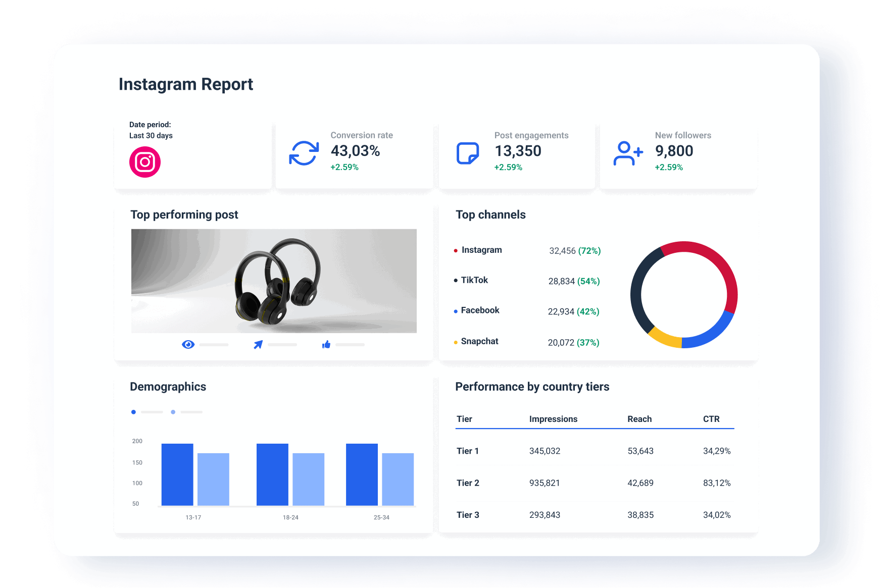Expand the Date period selector
This screenshot has width=889, height=588.
151,130
